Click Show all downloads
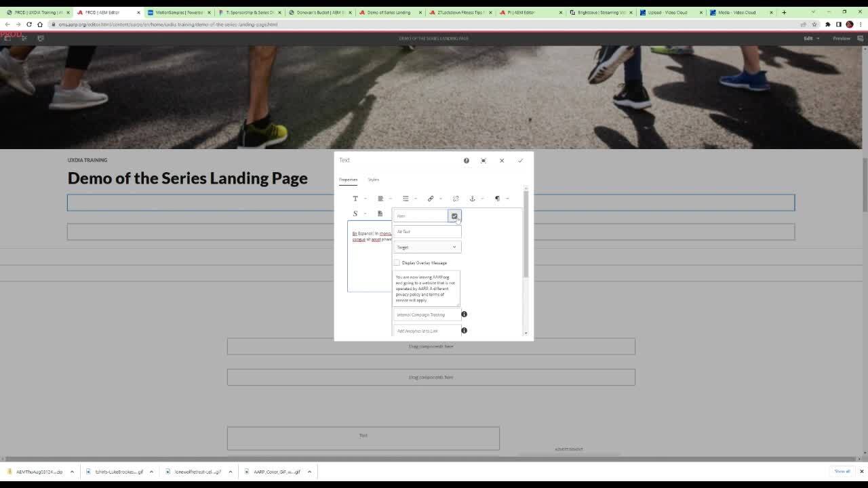 click(x=842, y=472)
